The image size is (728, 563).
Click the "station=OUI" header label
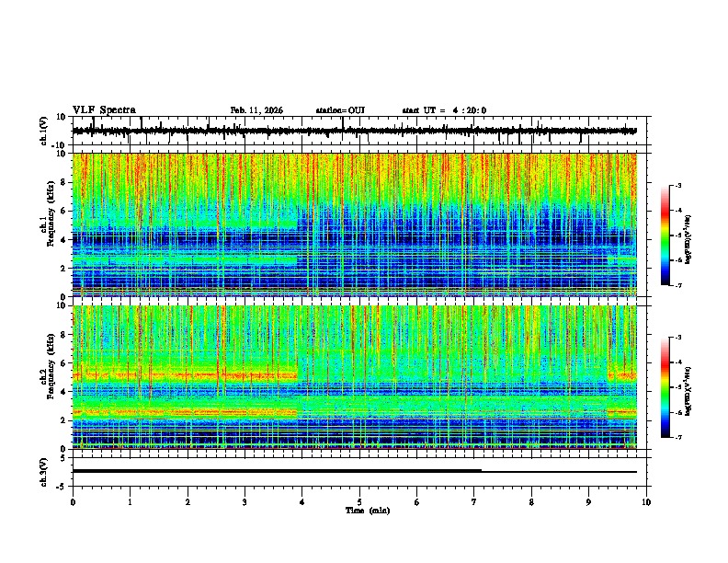[x=340, y=110]
